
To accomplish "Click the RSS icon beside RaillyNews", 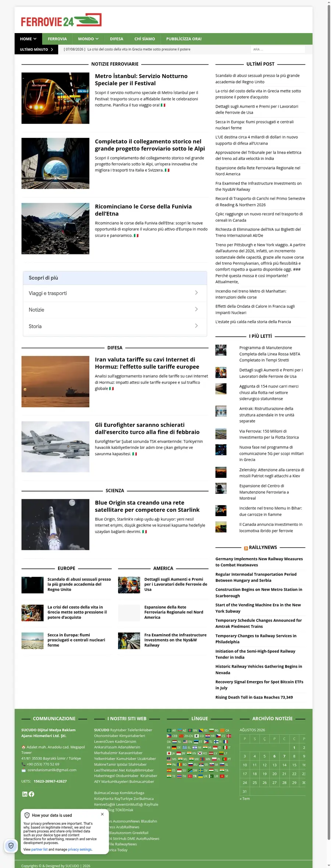I will pos(246,548).
